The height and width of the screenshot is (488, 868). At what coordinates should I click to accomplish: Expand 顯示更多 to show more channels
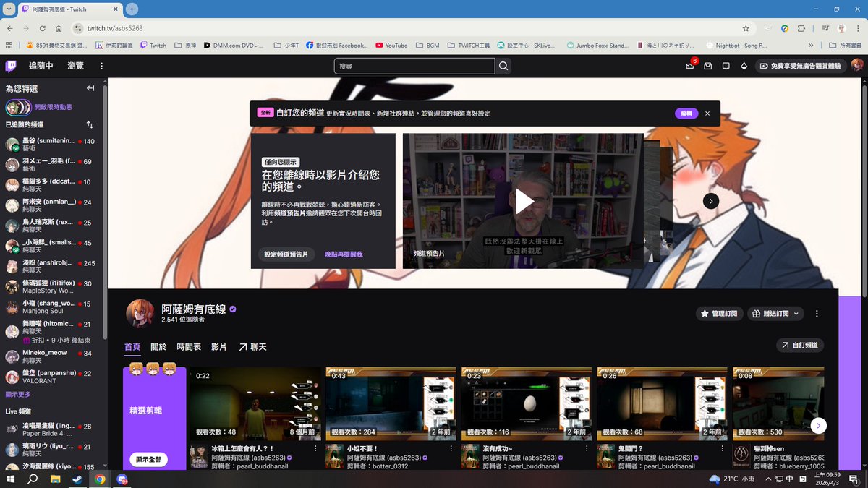(x=19, y=394)
